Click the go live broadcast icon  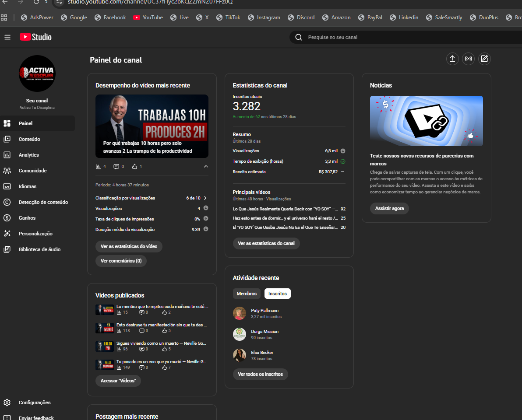pyautogui.click(x=468, y=59)
